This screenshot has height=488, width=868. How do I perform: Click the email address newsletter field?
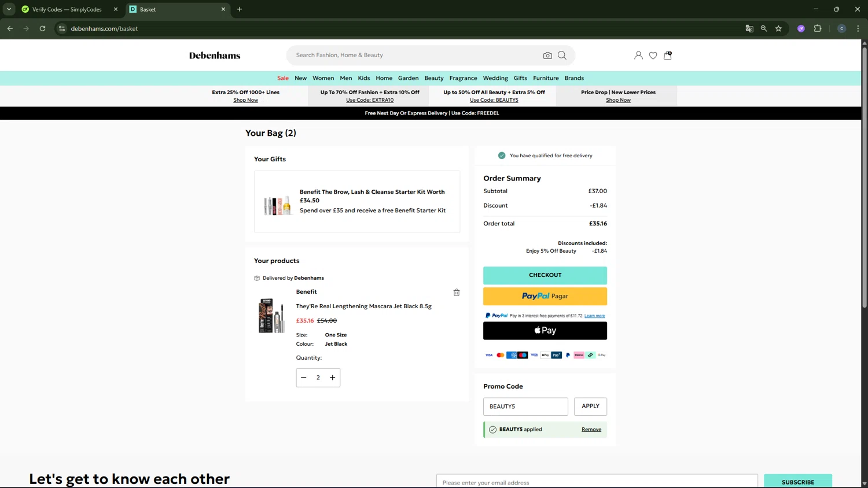pos(597,482)
